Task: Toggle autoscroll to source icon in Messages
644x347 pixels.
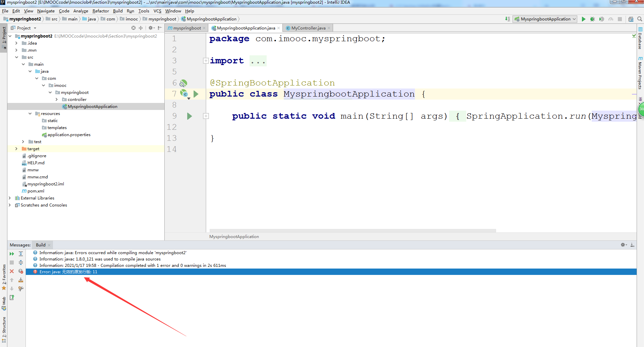Action: coord(21,280)
